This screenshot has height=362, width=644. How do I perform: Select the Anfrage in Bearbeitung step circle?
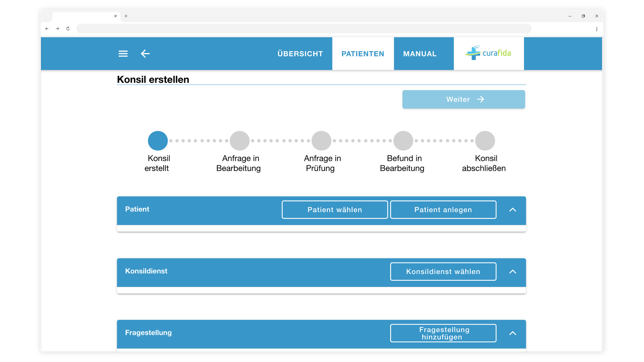pos(239,141)
